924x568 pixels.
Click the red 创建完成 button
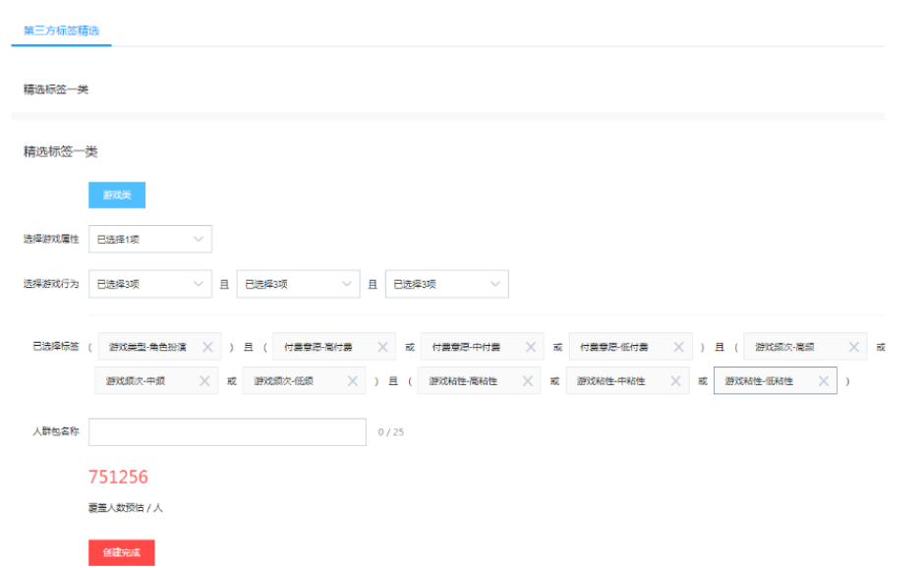tap(122, 552)
